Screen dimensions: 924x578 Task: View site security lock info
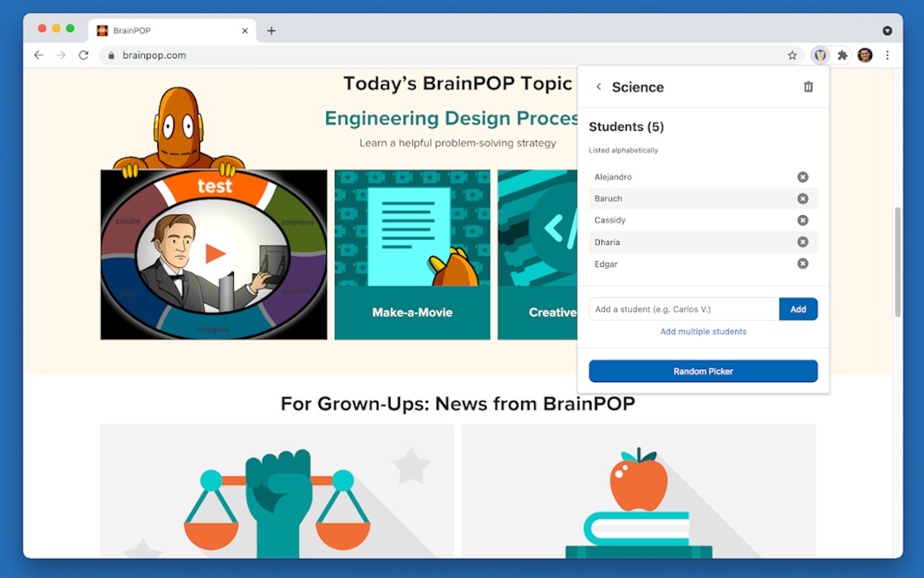[x=112, y=55]
